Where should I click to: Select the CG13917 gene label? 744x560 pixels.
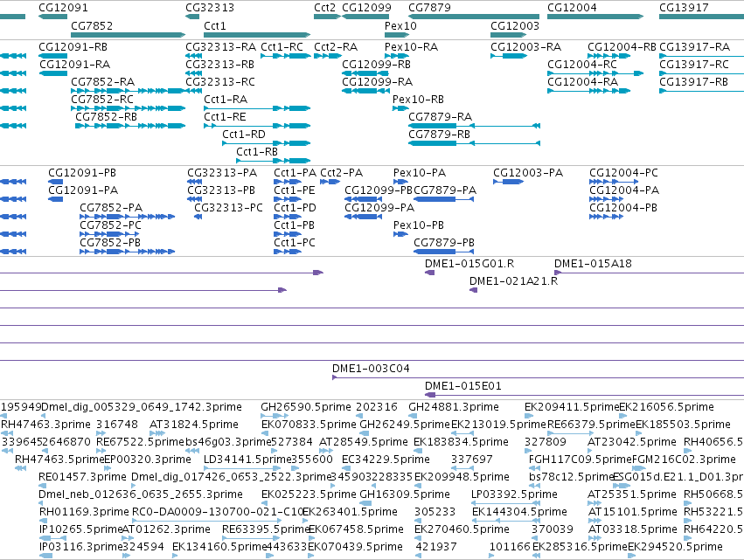click(684, 8)
